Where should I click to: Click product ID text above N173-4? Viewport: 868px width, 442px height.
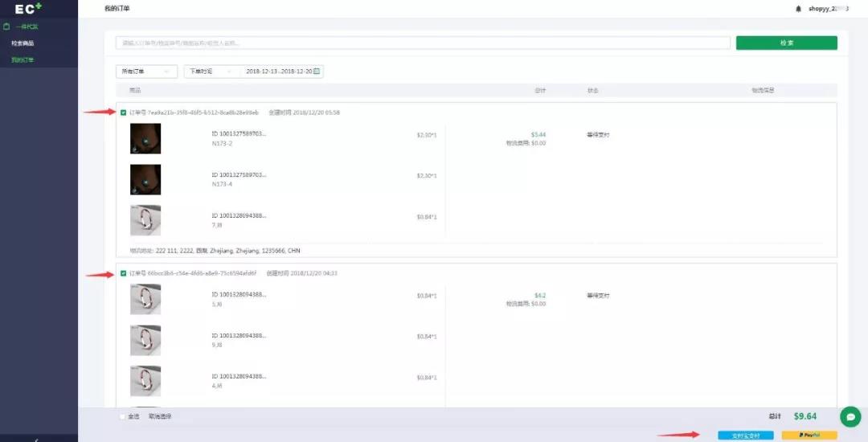coord(240,175)
